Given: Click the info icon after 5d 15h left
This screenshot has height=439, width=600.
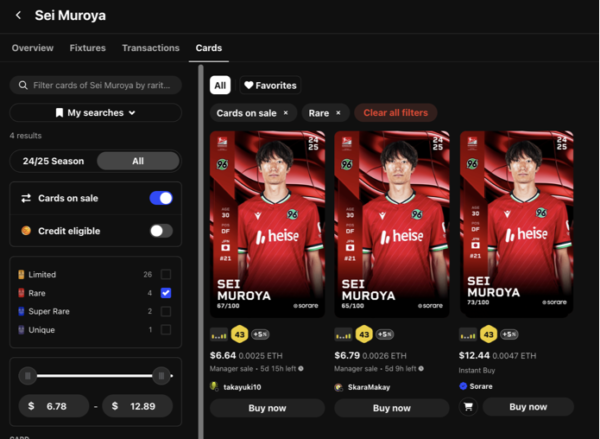Looking at the screenshot, I should [301, 368].
